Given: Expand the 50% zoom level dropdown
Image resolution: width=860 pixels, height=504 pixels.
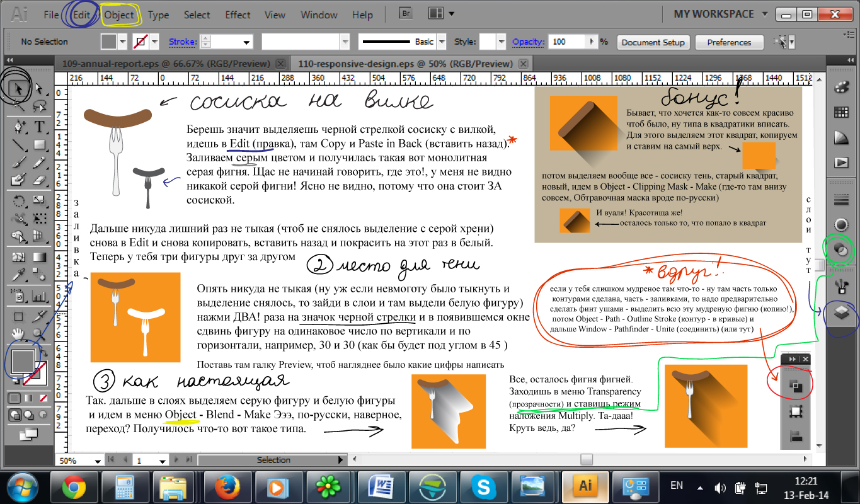Looking at the screenshot, I should pyautogui.click(x=98, y=461).
